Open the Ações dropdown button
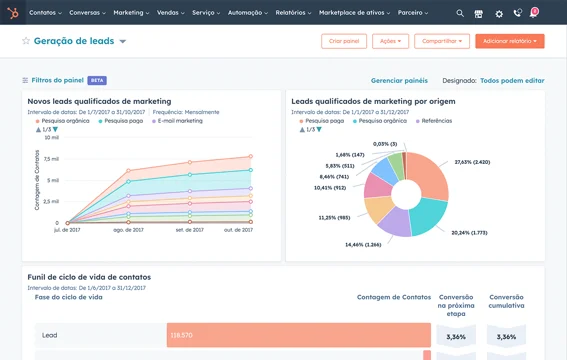The height and width of the screenshot is (360, 567). tap(390, 41)
